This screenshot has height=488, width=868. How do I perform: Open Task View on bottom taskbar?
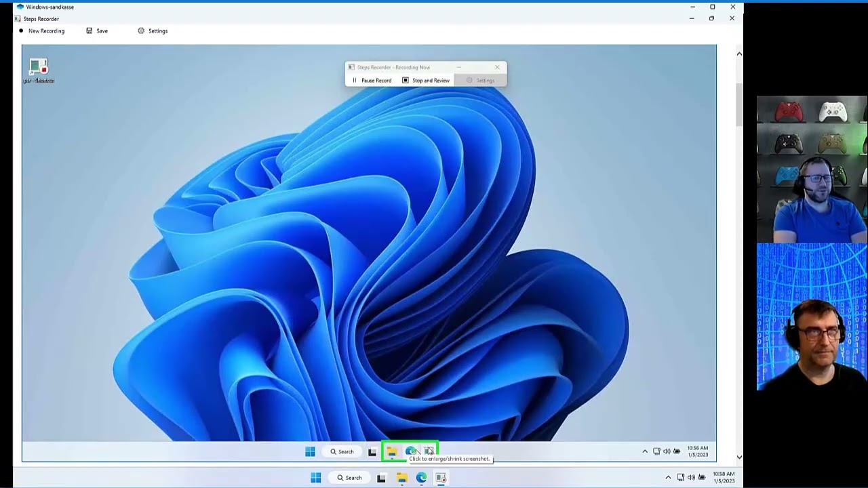(x=381, y=478)
